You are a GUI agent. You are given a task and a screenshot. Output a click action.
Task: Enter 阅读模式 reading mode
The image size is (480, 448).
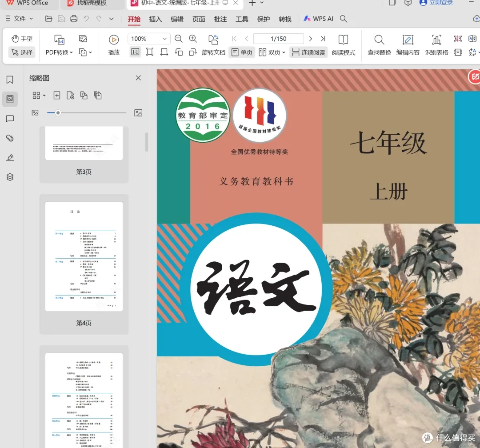click(344, 45)
